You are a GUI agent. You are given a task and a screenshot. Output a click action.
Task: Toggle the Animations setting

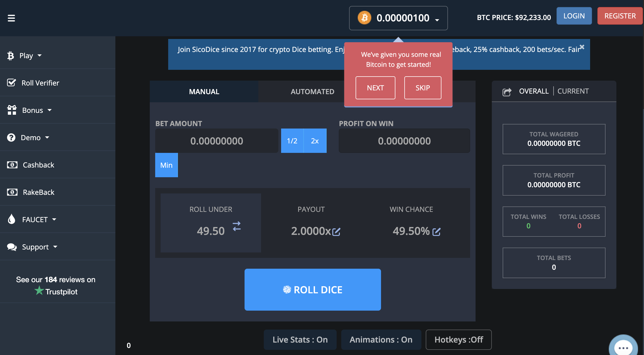coord(381,340)
